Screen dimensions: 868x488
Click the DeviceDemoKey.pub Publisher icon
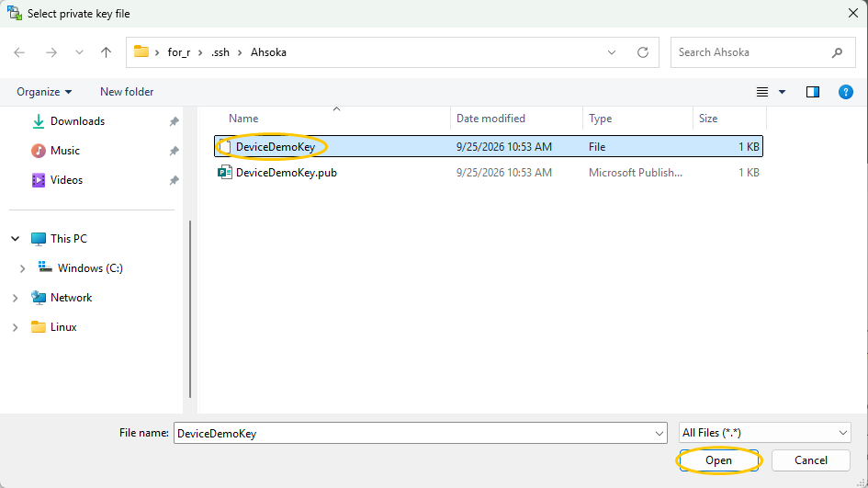coord(224,172)
